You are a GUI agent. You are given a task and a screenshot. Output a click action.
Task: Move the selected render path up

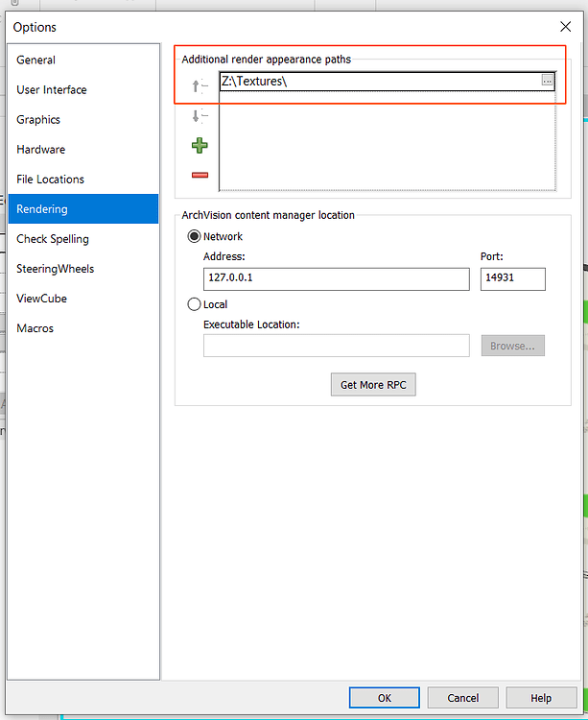coord(200,85)
